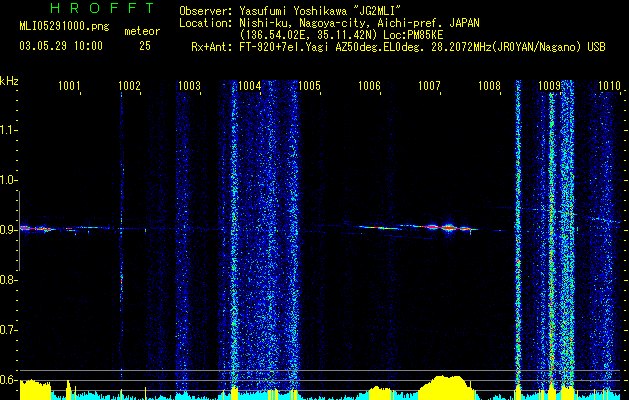Click the Observer line naming Yasufumi Yoshikawa
The width and height of the screenshot is (629, 400).
pyautogui.click(x=288, y=11)
